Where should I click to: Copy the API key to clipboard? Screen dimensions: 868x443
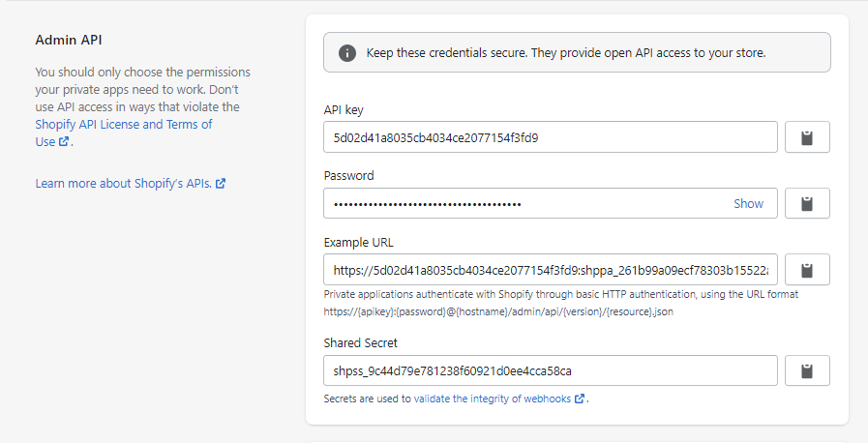coord(807,137)
